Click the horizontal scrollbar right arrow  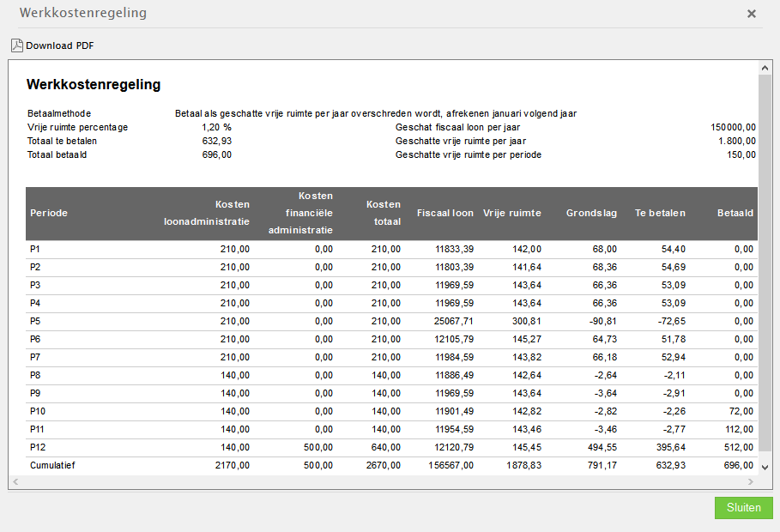(751, 481)
